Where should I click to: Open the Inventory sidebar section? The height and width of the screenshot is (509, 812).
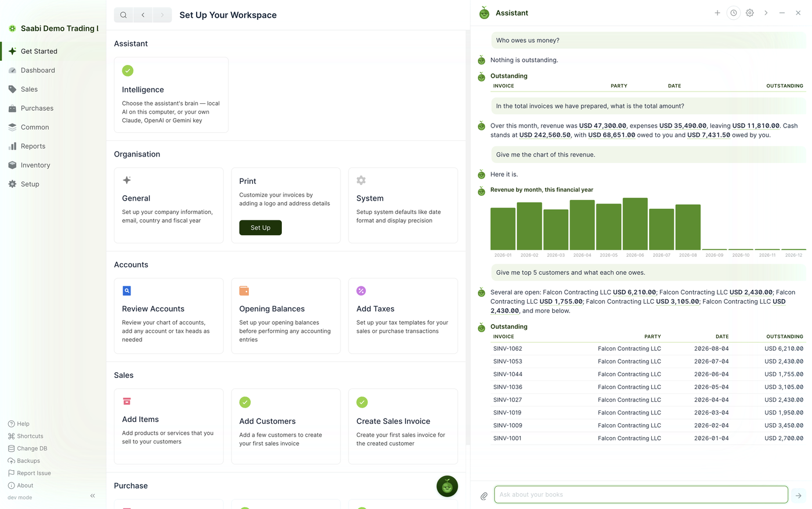53,165
